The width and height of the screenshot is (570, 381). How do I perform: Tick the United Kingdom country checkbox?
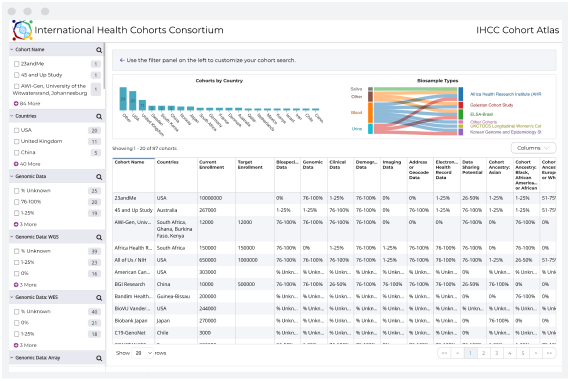16,141
